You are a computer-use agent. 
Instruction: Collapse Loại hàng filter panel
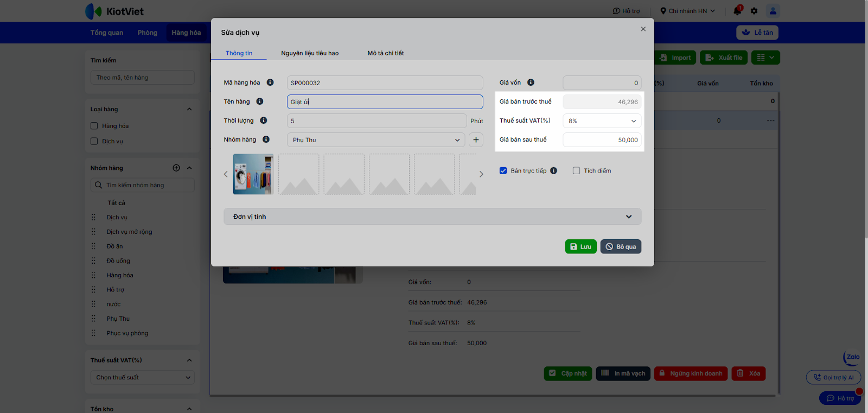pyautogui.click(x=189, y=109)
